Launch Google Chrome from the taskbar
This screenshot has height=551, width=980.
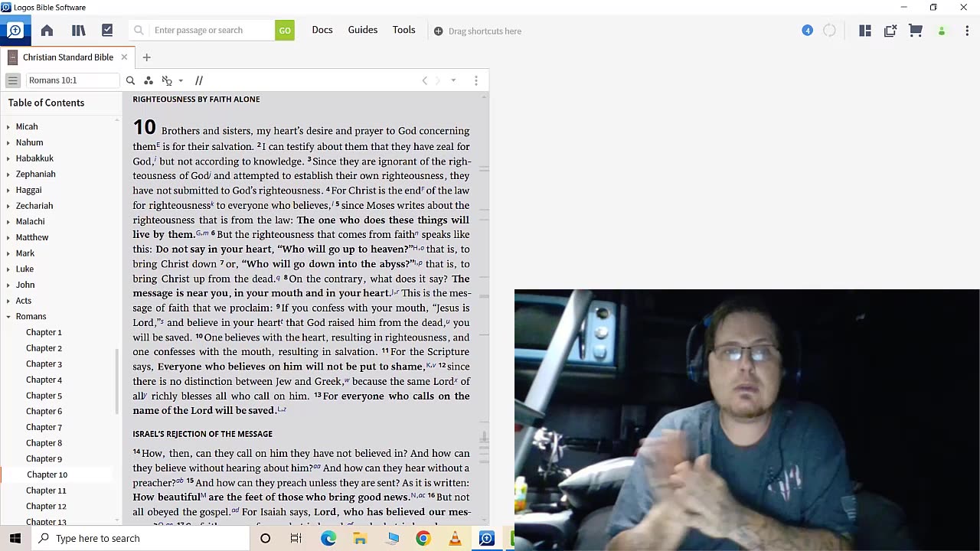(423, 538)
